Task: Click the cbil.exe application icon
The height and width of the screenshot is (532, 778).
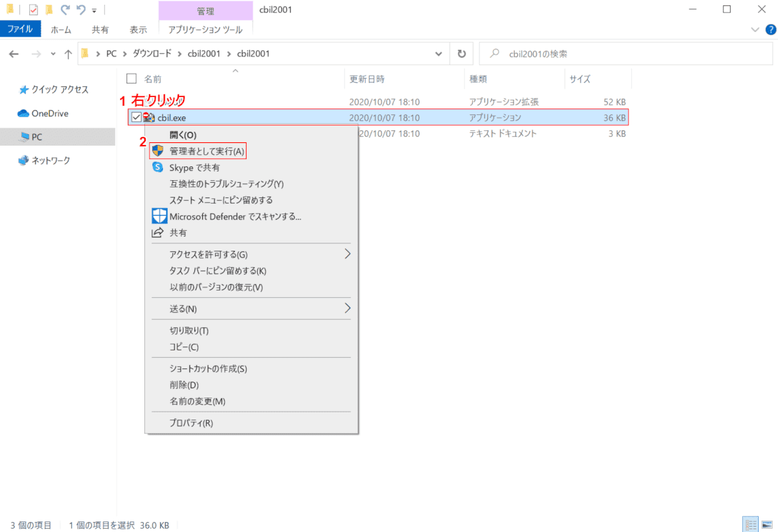Action: point(149,118)
